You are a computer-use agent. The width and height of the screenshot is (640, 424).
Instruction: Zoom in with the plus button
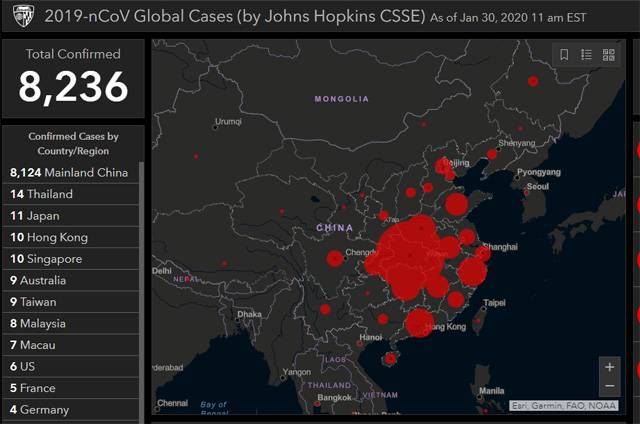[609, 366]
